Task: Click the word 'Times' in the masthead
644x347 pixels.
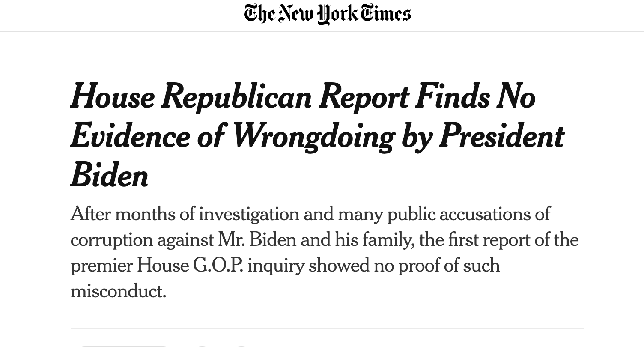Action: coord(386,14)
